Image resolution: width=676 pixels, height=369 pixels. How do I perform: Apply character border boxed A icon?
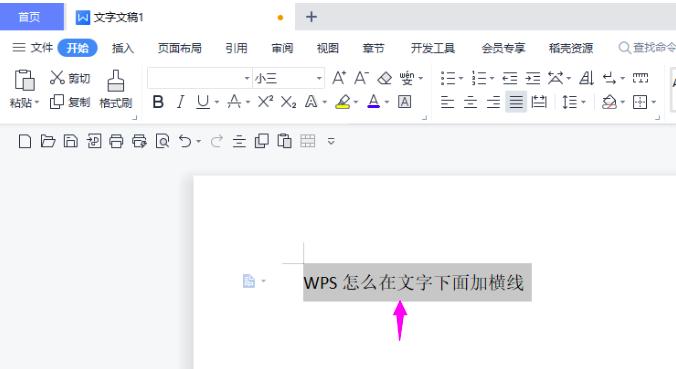click(404, 102)
